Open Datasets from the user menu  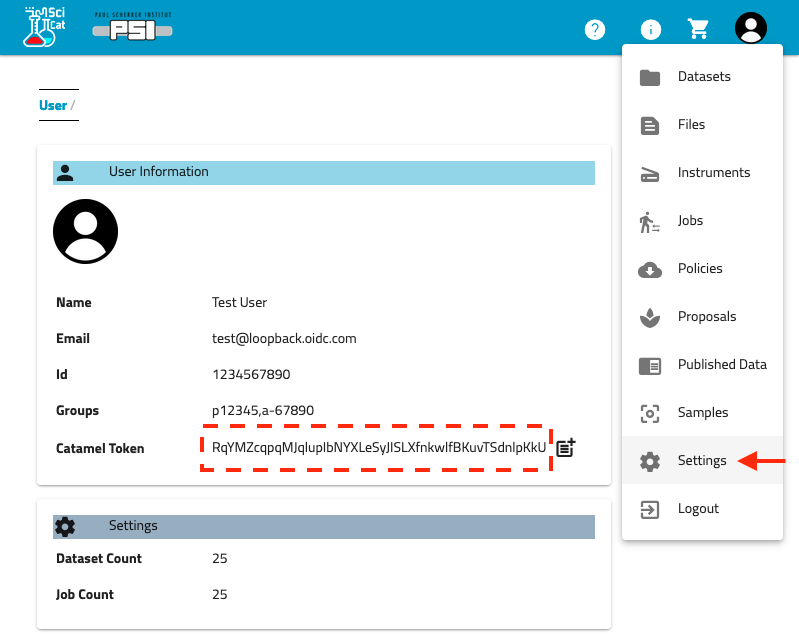[702, 77]
